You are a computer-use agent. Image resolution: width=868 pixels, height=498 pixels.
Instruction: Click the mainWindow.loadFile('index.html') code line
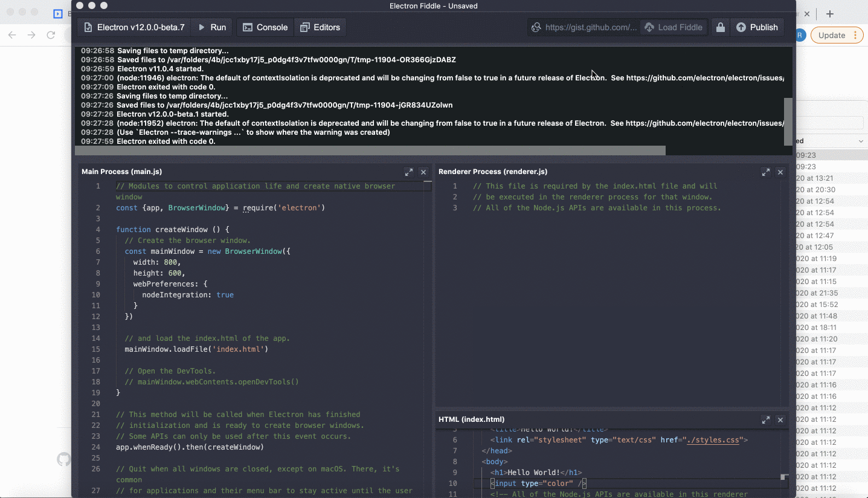[196, 349]
